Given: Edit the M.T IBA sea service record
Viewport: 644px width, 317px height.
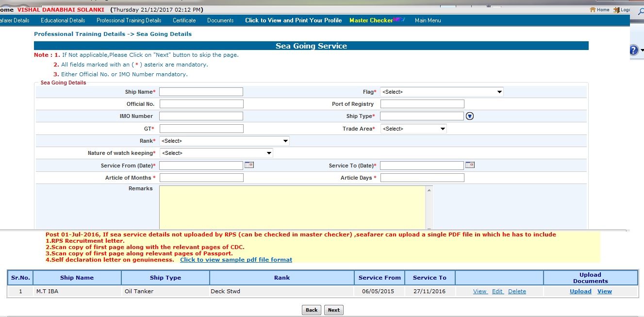Looking at the screenshot, I should pos(497,291).
